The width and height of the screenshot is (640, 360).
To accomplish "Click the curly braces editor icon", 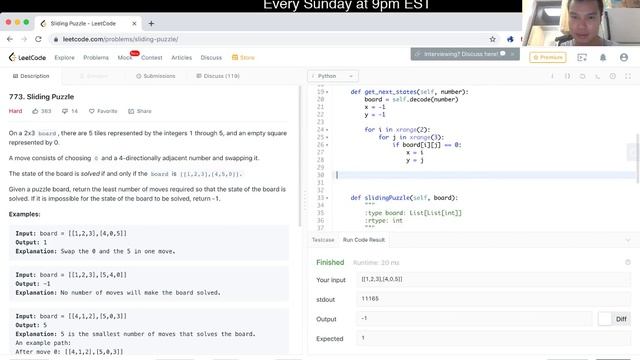I will (x=567, y=76).
